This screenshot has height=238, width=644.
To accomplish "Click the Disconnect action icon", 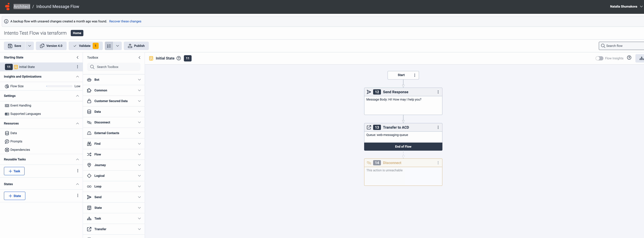I will [369, 163].
